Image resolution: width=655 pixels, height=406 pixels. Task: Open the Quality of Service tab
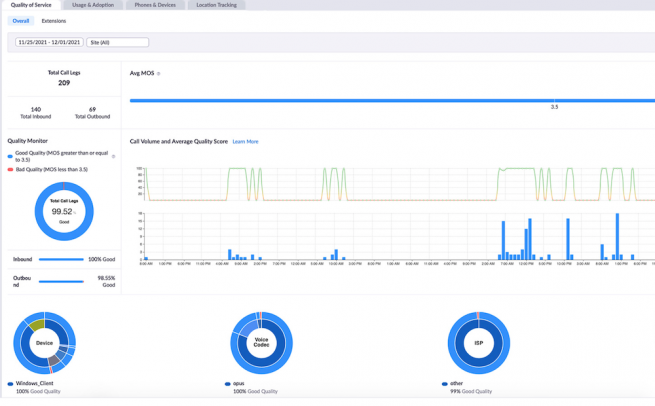31,5
